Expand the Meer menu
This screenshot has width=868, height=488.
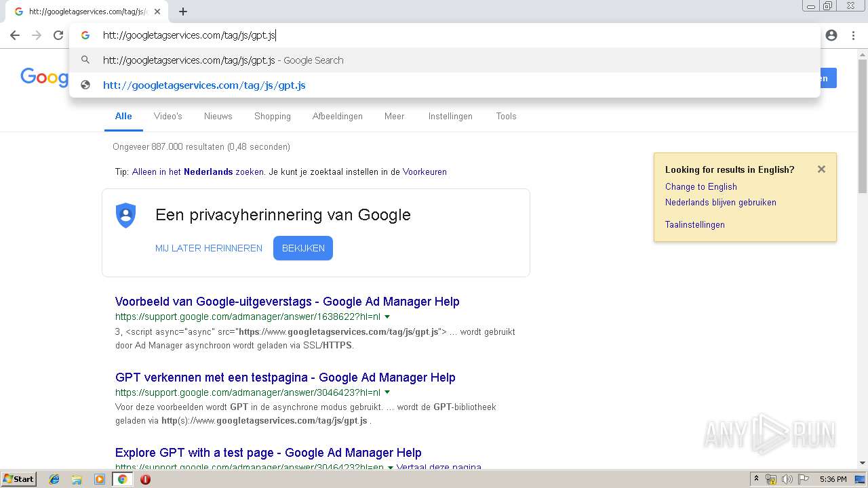(x=394, y=116)
